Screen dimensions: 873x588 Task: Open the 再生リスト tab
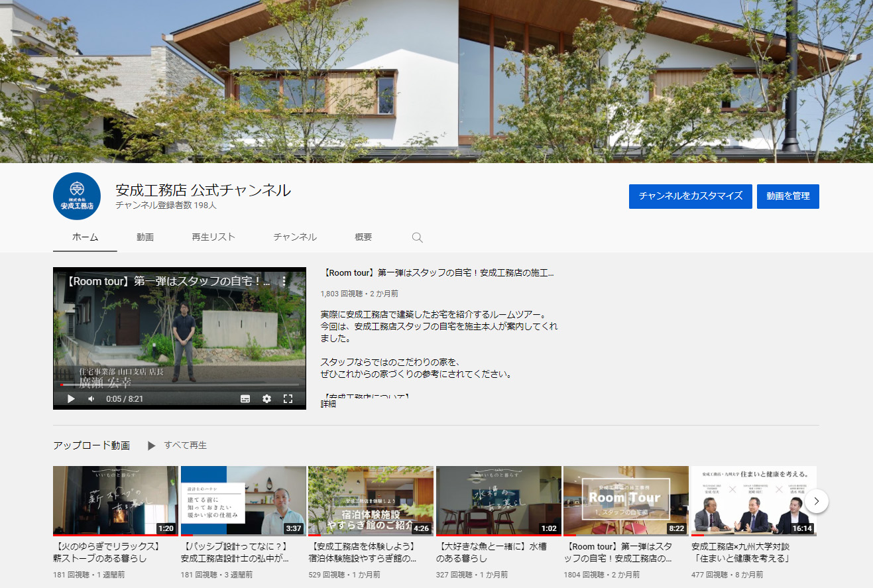click(213, 237)
